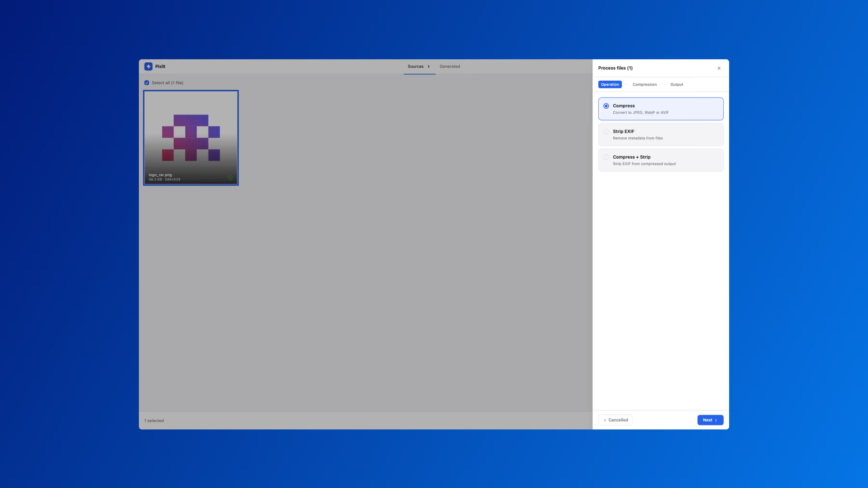Click the checkmark icon in the Select all checkbox
Viewport: 868px width, 488px height.
[x=147, y=82]
